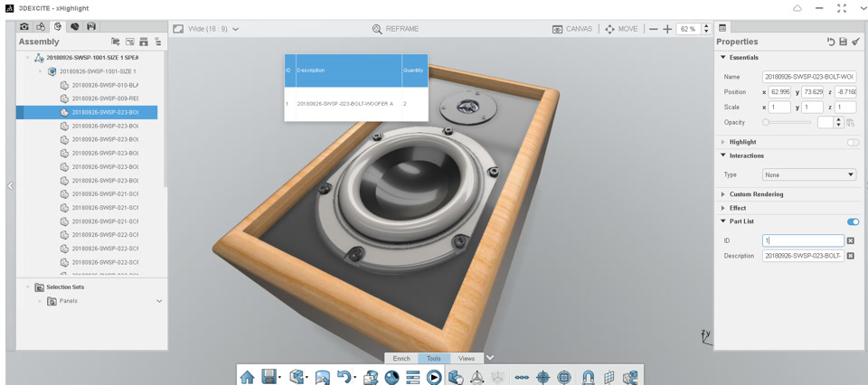Open the Wide (16:9) aspect ratio dropdown
The width and height of the screenshot is (868, 385).
pyautogui.click(x=206, y=29)
